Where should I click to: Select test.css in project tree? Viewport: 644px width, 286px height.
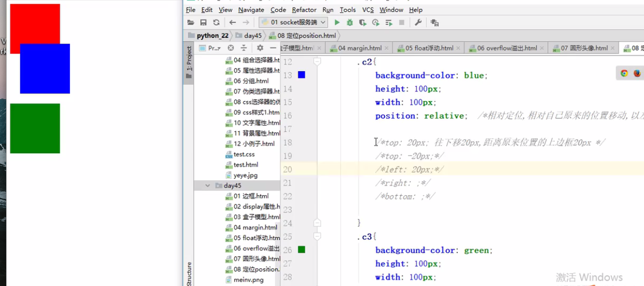240,154
